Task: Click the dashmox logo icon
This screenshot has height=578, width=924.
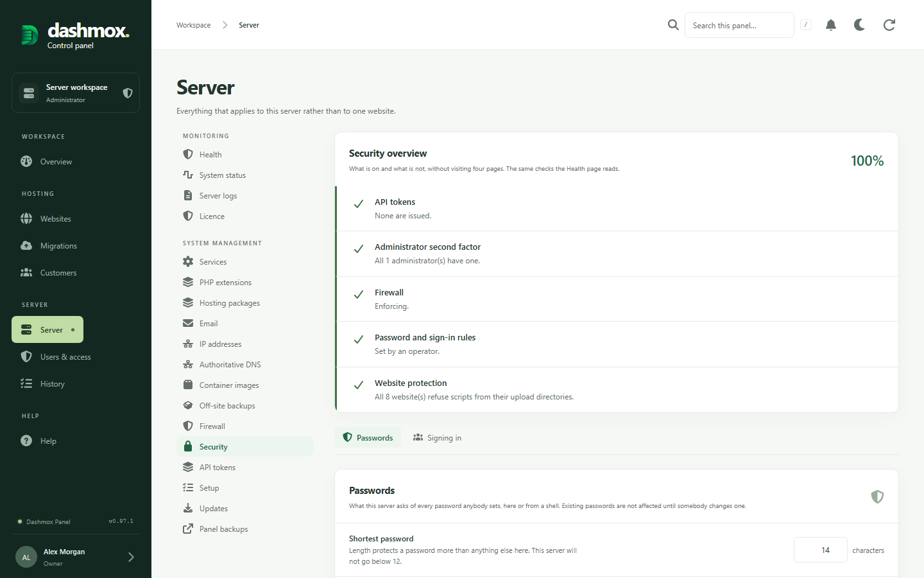Action: click(x=30, y=35)
